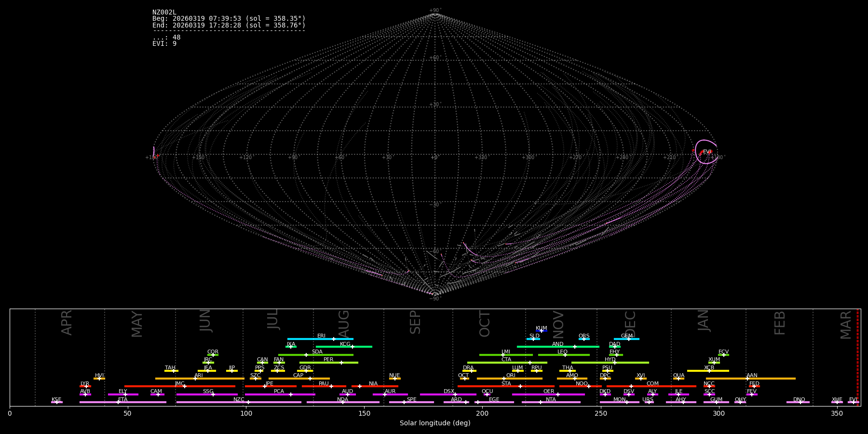Click the XHE shower label
This screenshot has width=868, height=434.
point(837,399)
